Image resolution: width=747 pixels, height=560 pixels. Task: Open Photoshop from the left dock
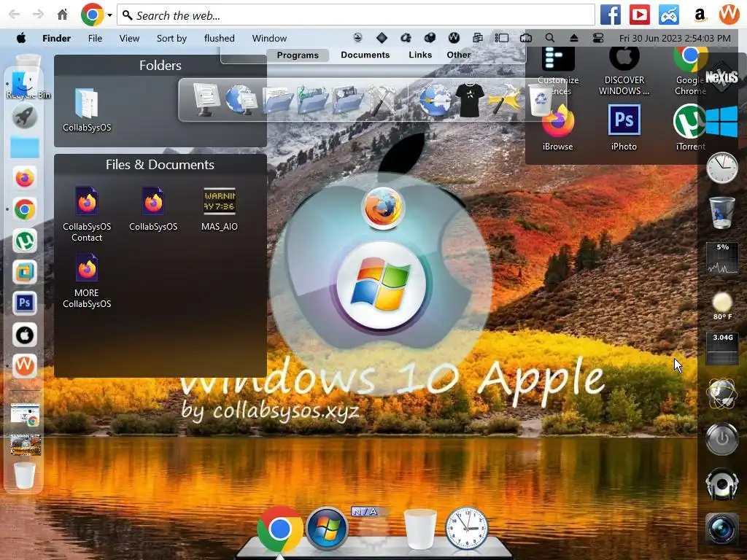[24, 303]
